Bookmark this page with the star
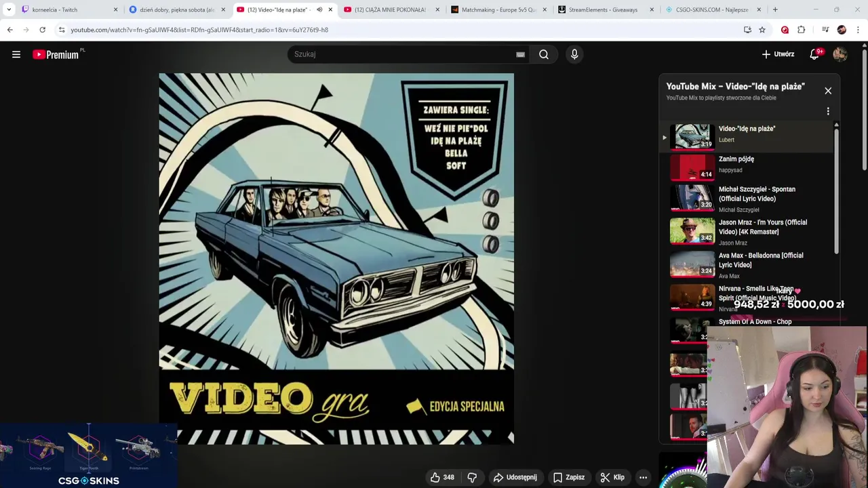The height and width of the screenshot is (488, 868). 762,30
